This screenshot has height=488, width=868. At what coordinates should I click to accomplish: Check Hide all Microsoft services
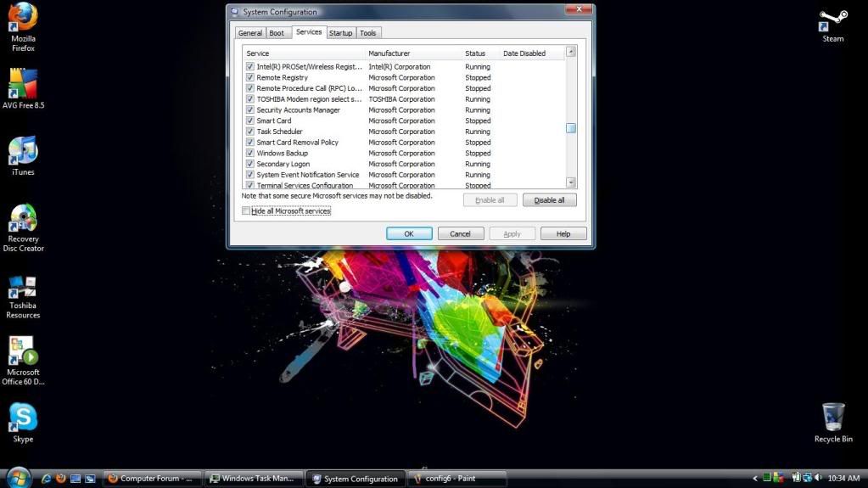pos(246,210)
